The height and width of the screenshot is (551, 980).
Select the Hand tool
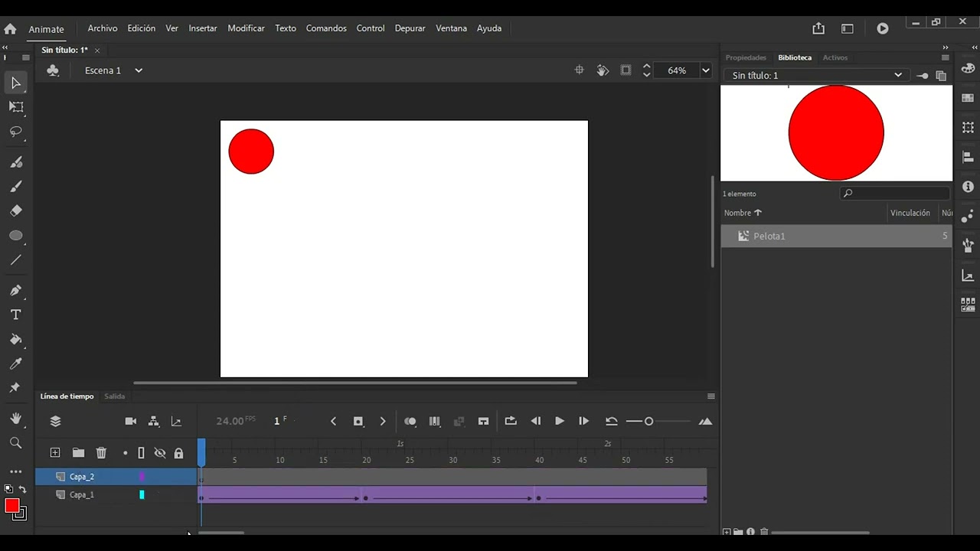pos(16,419)
